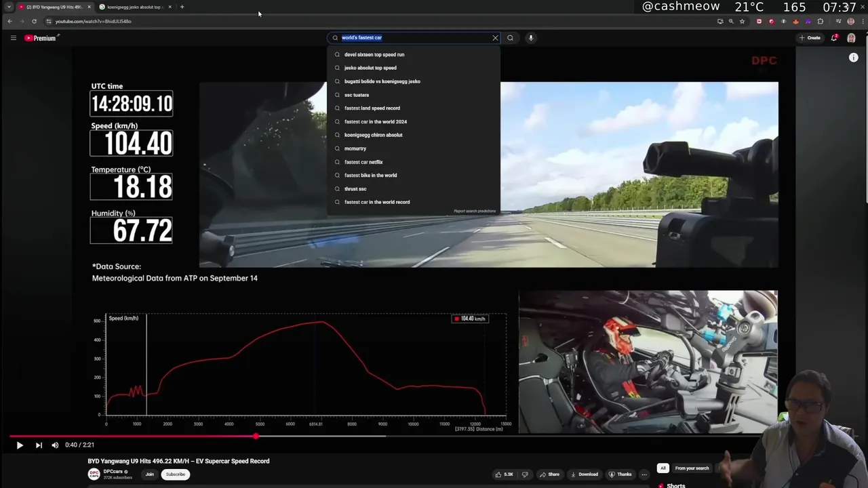The width and height of the screenshot is (868, 488).
Task: Select 'fastest bike in the world' suggestion
Action: tap(371, 175)
